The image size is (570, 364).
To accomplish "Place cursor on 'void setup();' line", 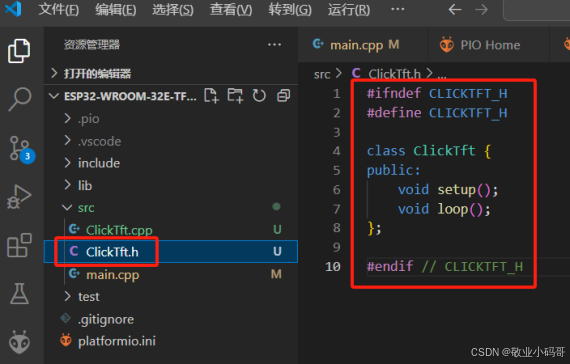I will point(448,190).
